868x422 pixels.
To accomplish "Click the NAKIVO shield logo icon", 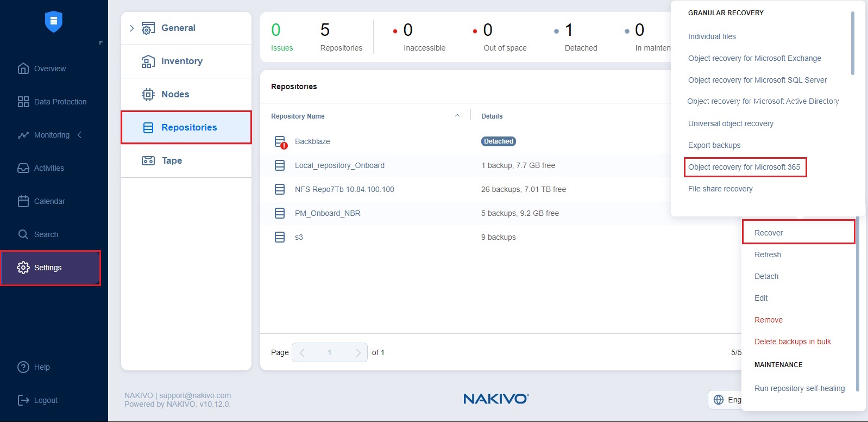I will [53, 22].
